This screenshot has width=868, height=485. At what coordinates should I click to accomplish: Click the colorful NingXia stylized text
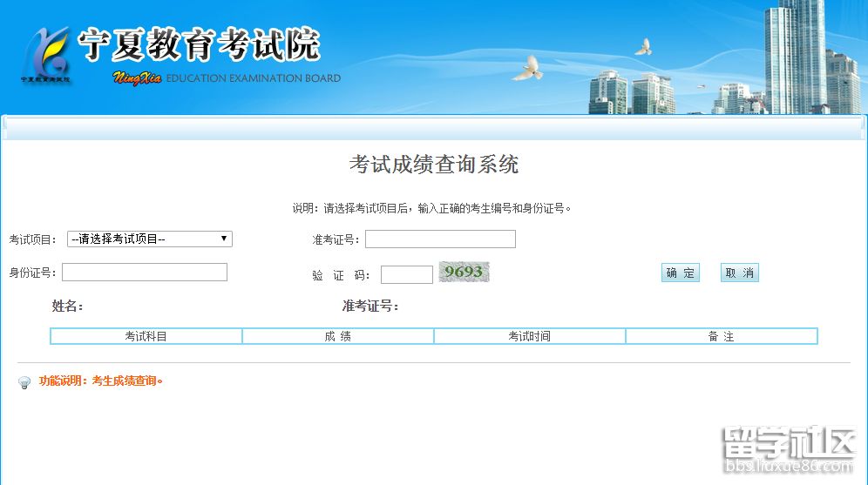click(x=137, y=78)
